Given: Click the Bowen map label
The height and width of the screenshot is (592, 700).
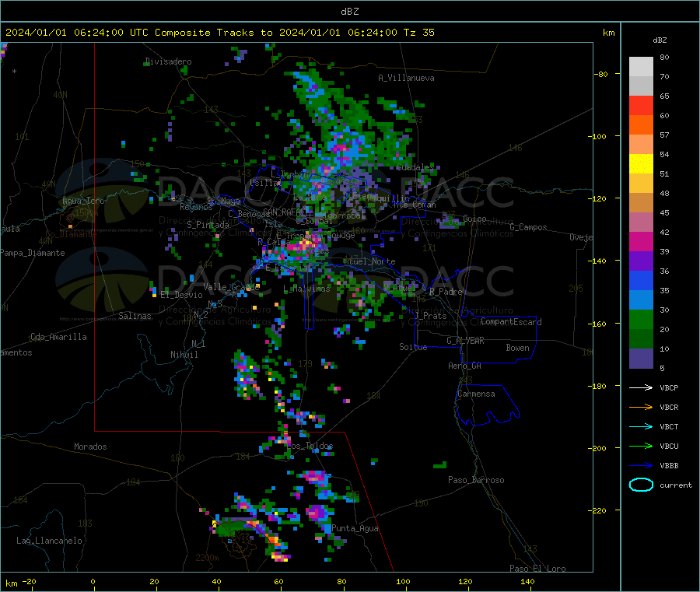Looking at the screenshot, I should point(517,348).
